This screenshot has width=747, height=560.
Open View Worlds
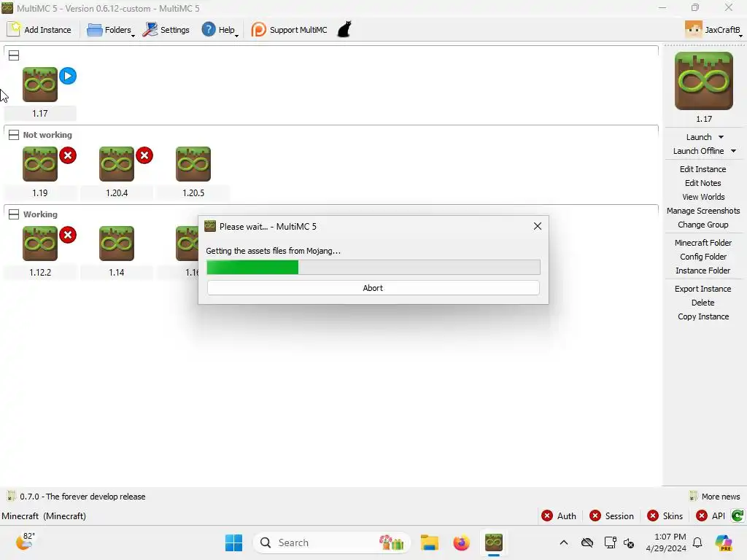point(703,197)
